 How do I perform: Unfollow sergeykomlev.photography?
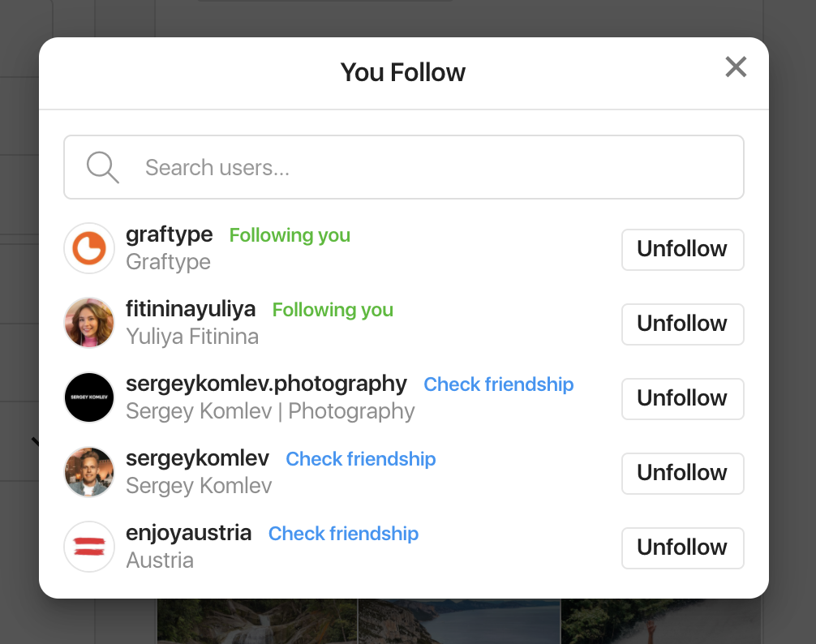point(682,398)
